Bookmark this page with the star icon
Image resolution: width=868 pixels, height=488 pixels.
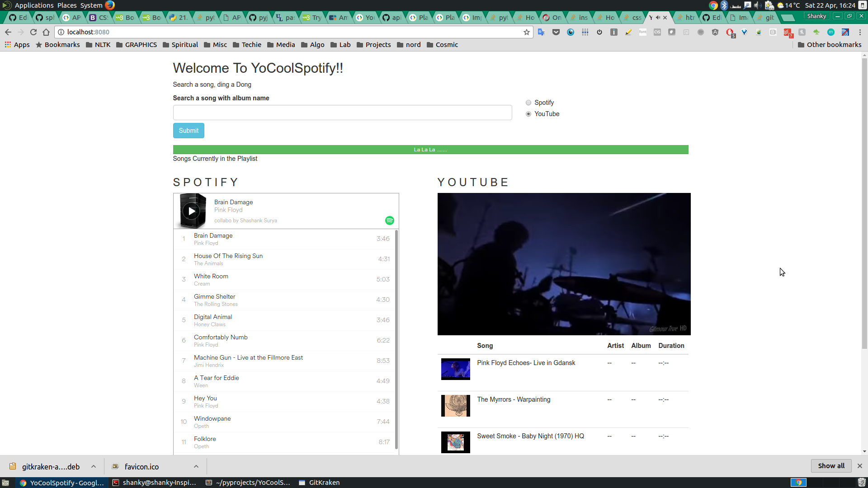527,32
